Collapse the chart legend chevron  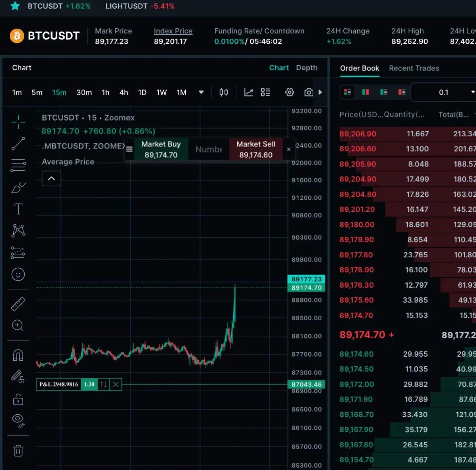tap(51, 178)
